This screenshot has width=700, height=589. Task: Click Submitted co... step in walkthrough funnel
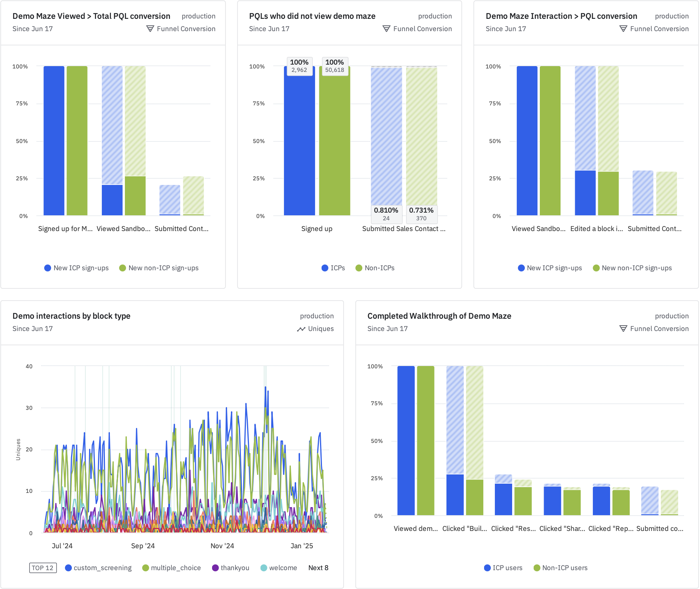[660, 529]
